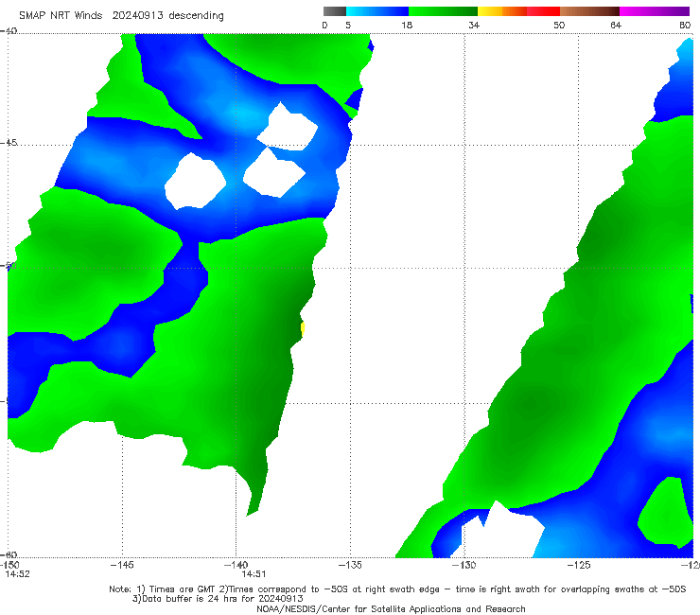This screenshot has width=700, height=615.
Task: Click the green 18-34 segment of color bar
Action: click(443, 11)
